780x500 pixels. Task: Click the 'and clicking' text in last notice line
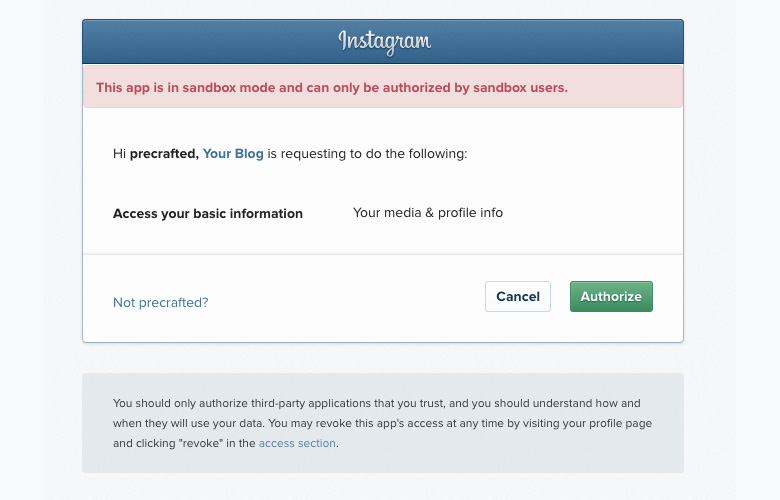143,443
